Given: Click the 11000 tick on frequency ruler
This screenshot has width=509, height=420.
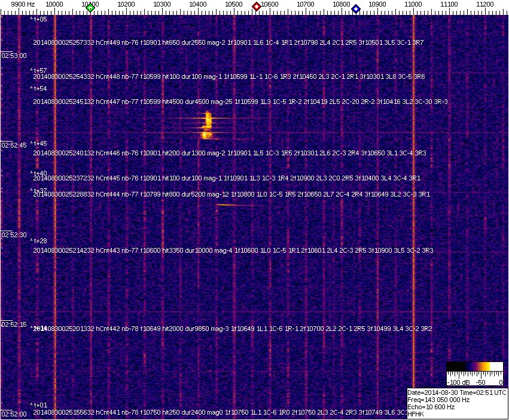Looking at the screenshot, I should pos(413,4).
